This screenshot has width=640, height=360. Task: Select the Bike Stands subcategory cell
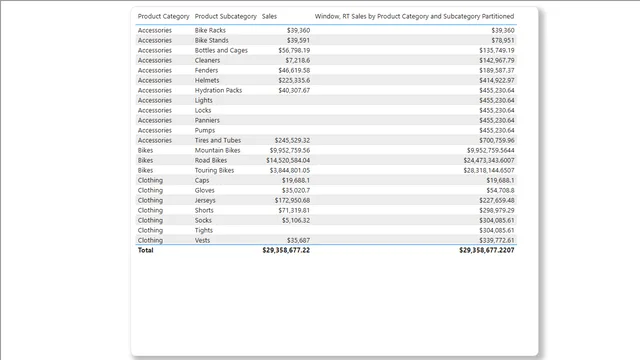(x=211, y=40)
